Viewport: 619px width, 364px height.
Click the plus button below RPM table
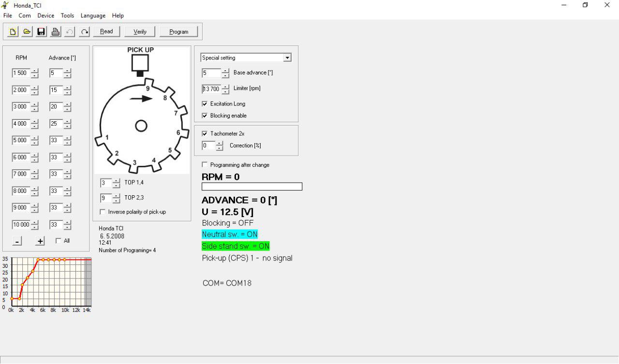pyautogui.click(x=40, y=241)
